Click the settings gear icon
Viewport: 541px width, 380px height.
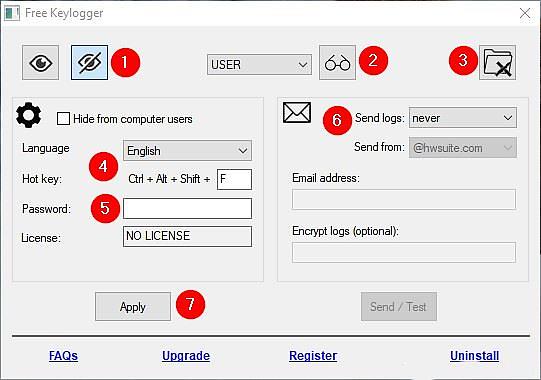29,115
